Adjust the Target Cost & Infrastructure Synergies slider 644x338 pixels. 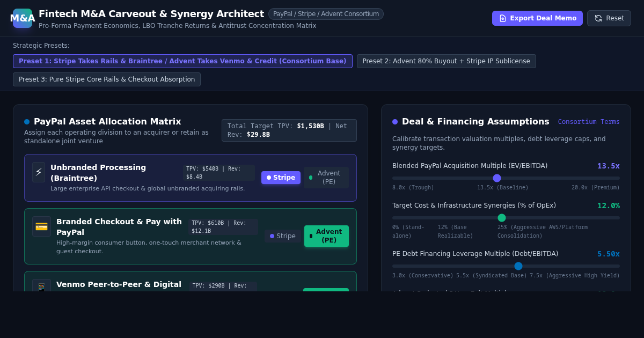(506, 218)
